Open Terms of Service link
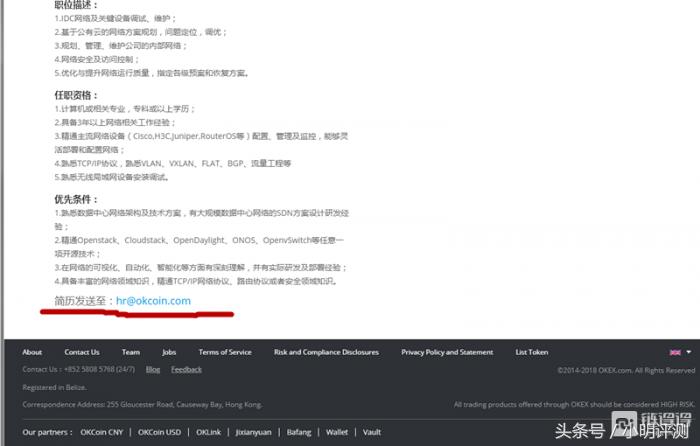 pos(225,352)
